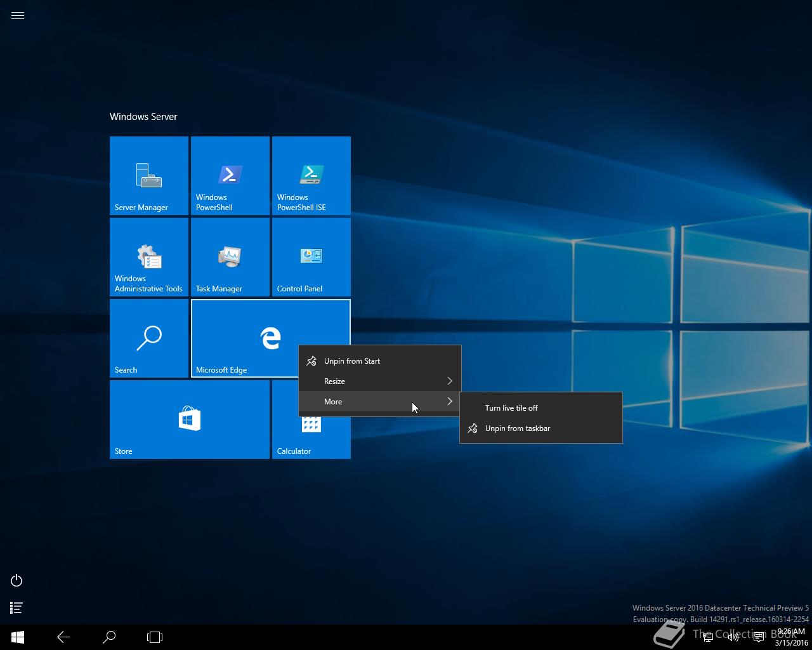This screenshot has width=812, height=650.
Task: Open the All apps list icon
Action: (16, 608)
